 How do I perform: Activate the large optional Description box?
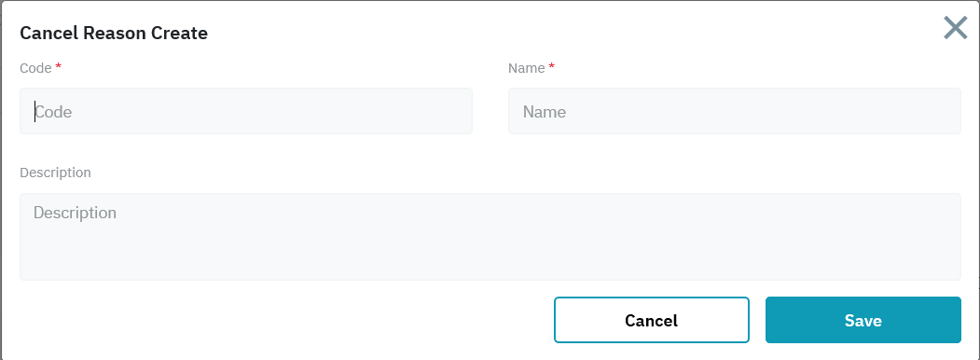(490, 237)
